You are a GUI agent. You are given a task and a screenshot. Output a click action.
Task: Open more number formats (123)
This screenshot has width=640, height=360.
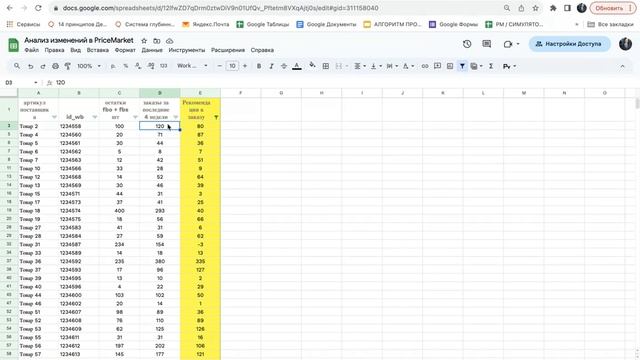[x=163, y=66]
